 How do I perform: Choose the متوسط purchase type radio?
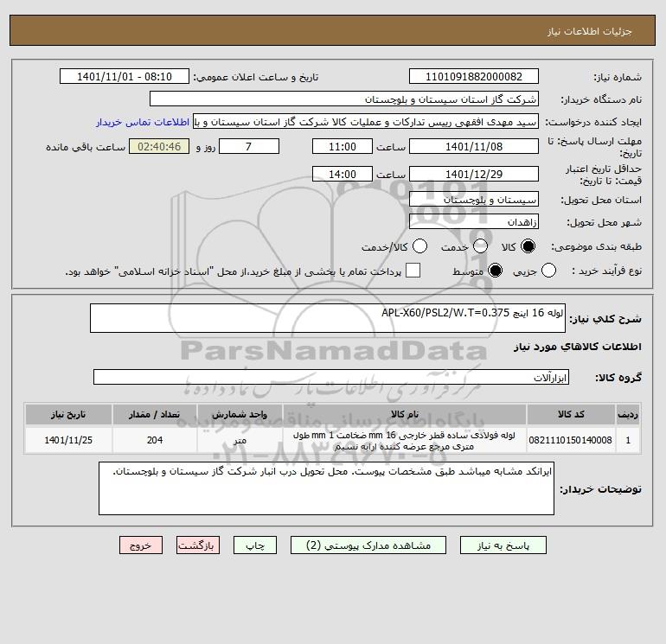[x=495, y=271]
